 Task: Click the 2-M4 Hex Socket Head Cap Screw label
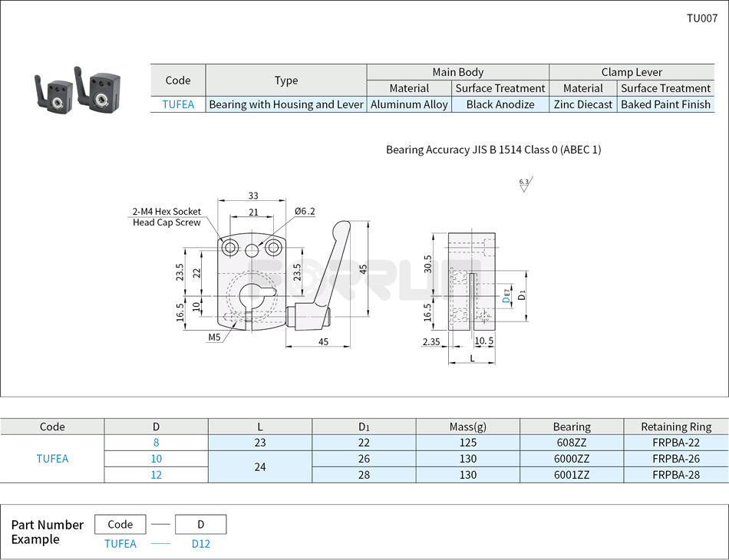167,217
